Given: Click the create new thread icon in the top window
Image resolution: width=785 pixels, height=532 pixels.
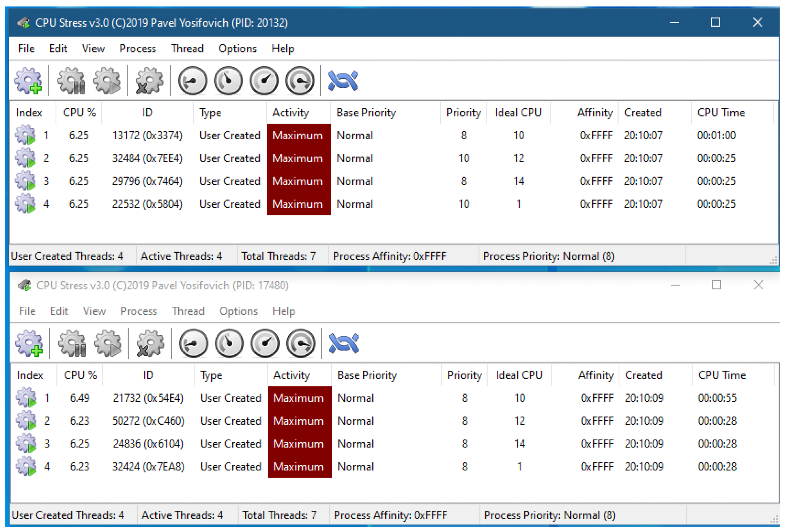Looking at the screenshot, I should pyautogui.click(x=28, y=81).
